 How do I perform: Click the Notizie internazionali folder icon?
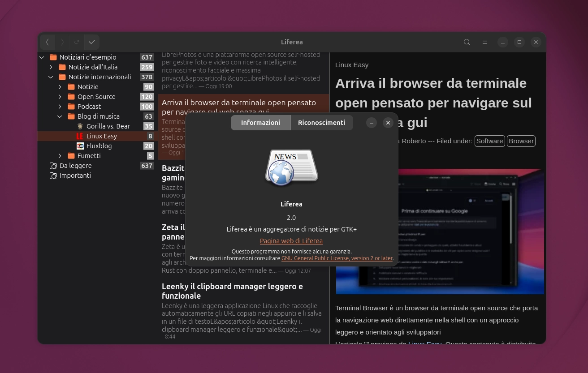[62, 77]
